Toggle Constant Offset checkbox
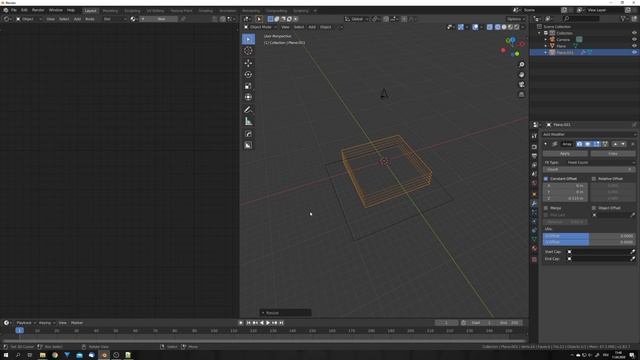This screenshot has height=360, width=640. (546, 179)
